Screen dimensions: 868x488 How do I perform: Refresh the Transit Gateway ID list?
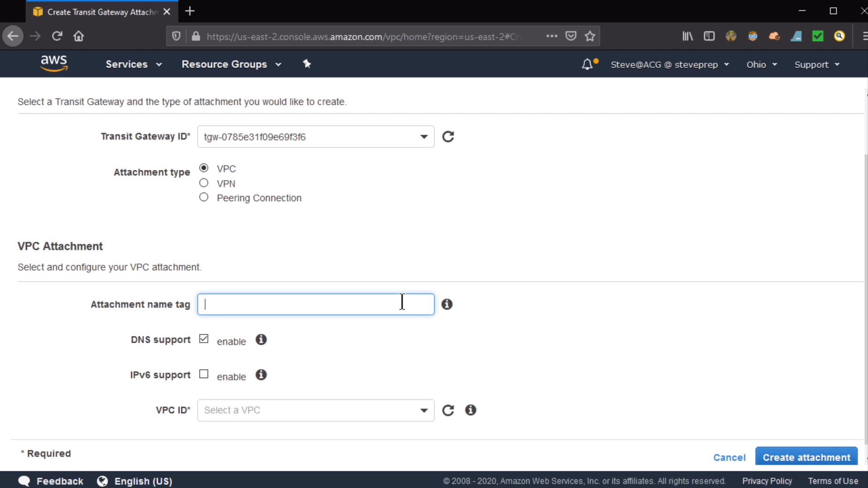tap(448, 136)
